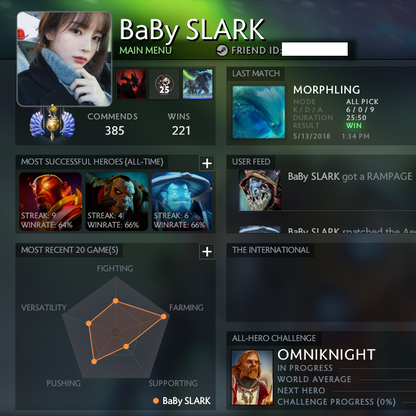
Task: Open the player profile avatar picture
Action: (64, 59)
